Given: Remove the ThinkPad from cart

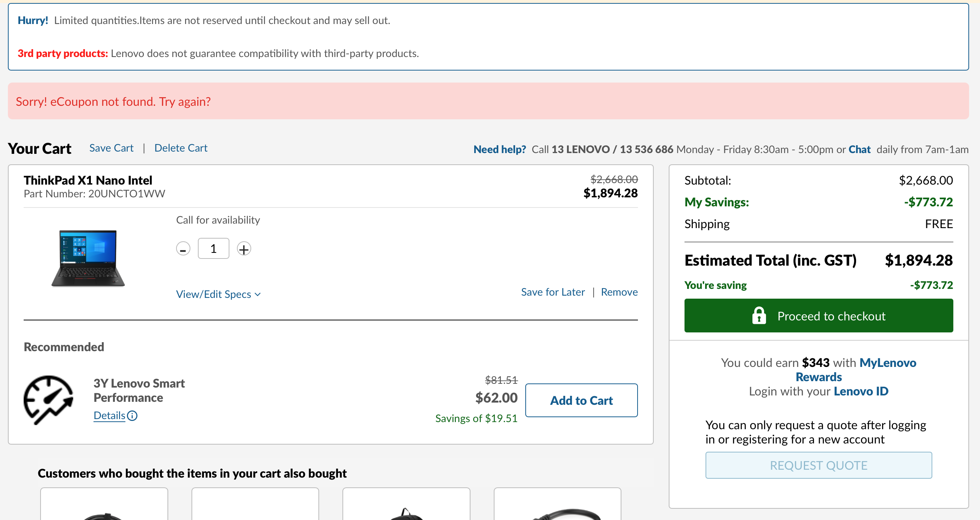Looking at the screenshot, I should pyautogui.click(x=619, y=292).
